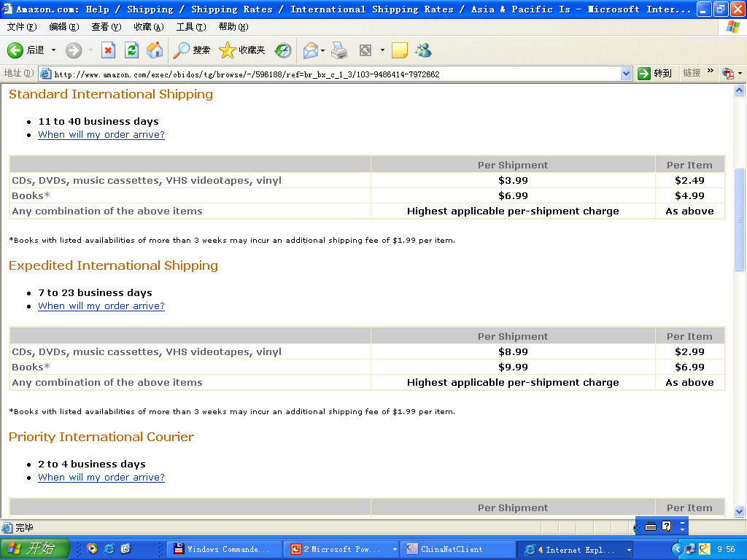Expand the address bar URL dropdown
Viewport: 747px width, 560px height.
pos(626,74)
